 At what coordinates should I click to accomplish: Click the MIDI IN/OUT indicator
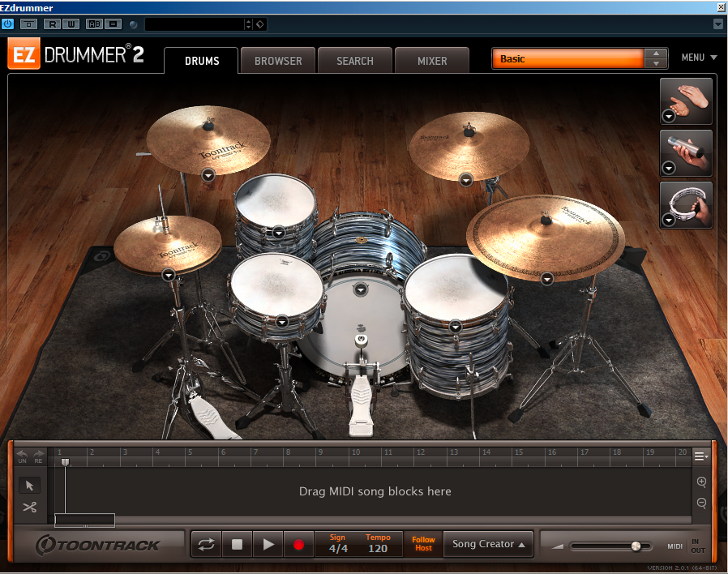[686, 546]
